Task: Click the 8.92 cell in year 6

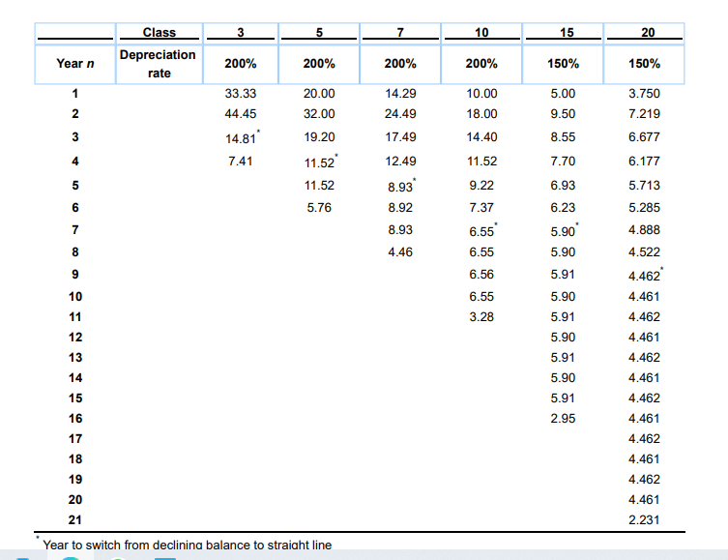Action: coord(400,208)
